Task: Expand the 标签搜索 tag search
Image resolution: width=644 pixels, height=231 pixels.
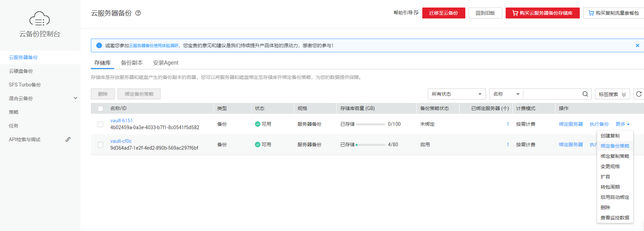Action: pos(612,94)
